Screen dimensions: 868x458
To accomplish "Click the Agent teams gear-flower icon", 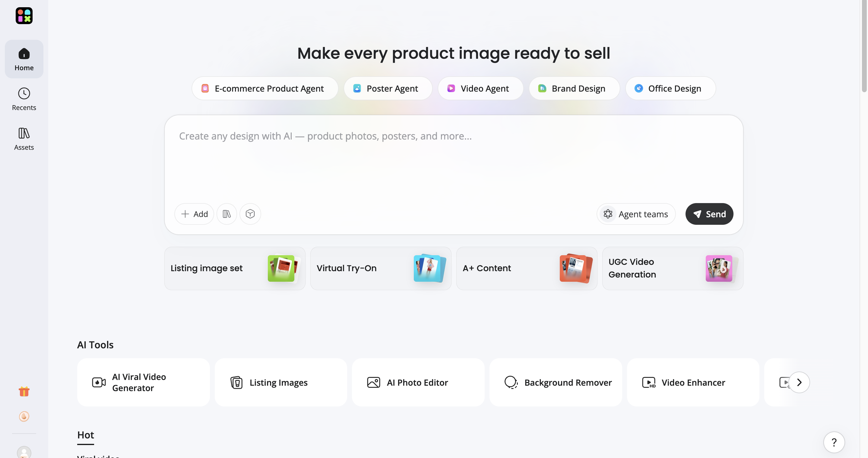I will pos(608,214).
